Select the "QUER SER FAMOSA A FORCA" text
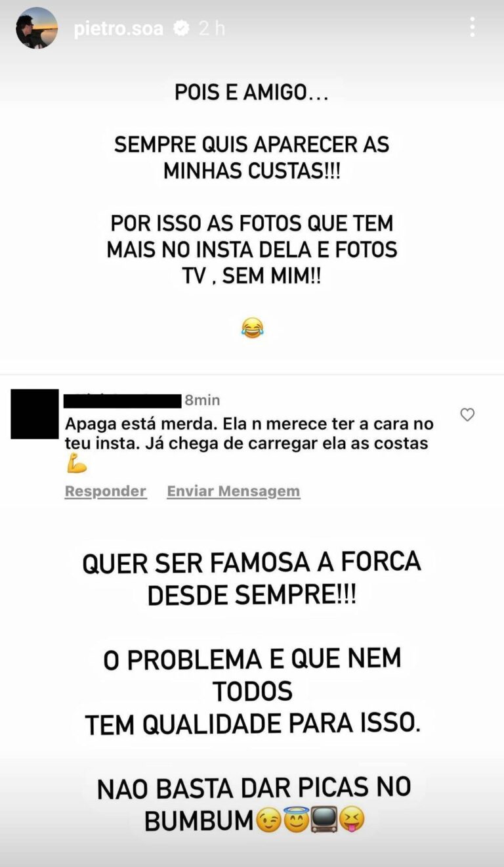 (x=251, y=564)
